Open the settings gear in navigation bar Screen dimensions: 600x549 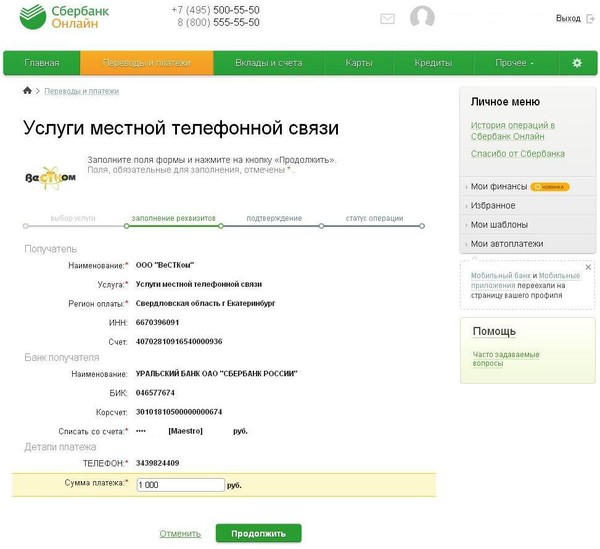(577, 63)
